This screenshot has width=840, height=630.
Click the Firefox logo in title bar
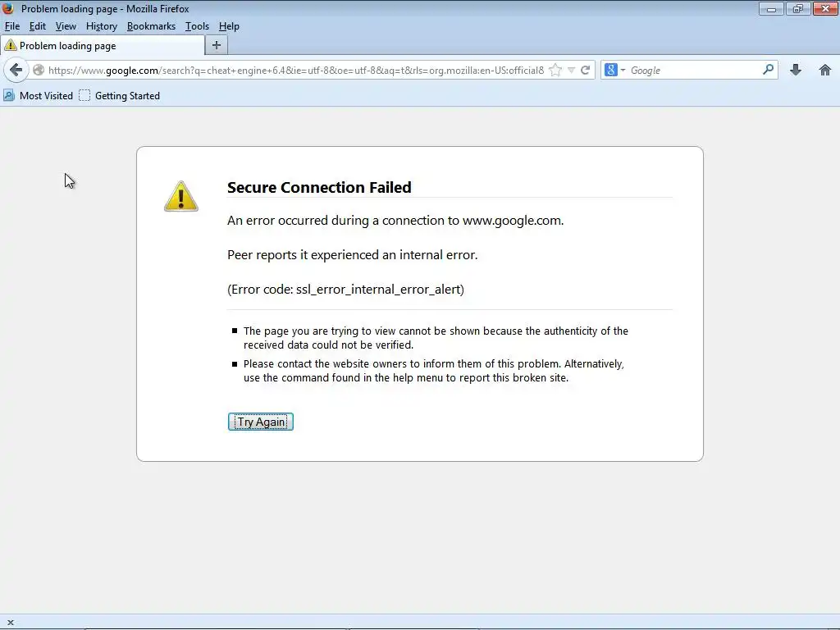tap(8, 8)
